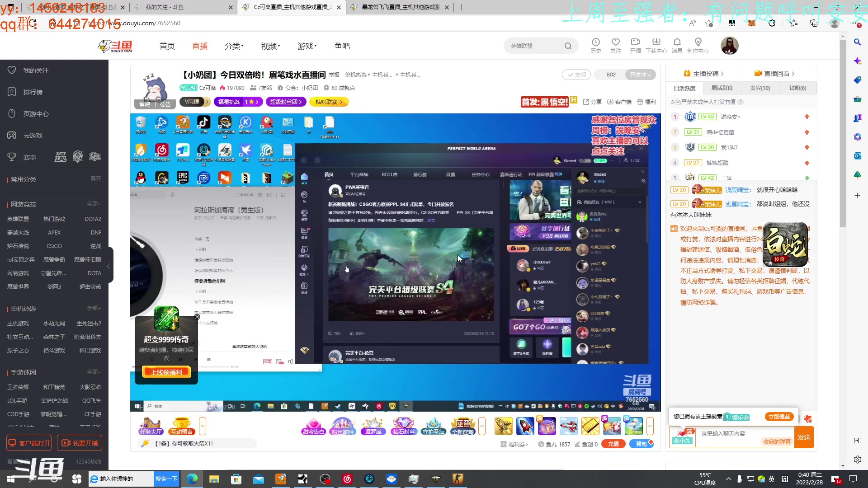Open the 任务大厅 icon below the player
Viewport: 868px width, 488px height.
pos(151,426)
